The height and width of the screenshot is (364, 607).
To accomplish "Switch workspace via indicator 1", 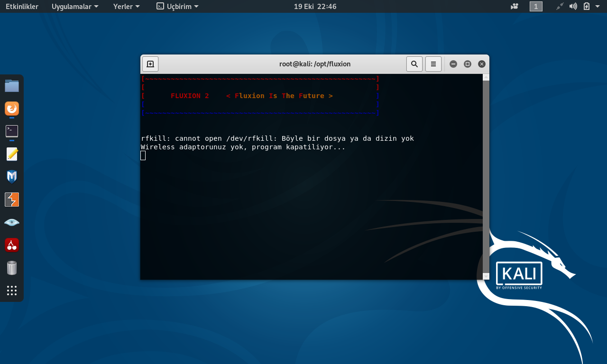I will [536, 6].
